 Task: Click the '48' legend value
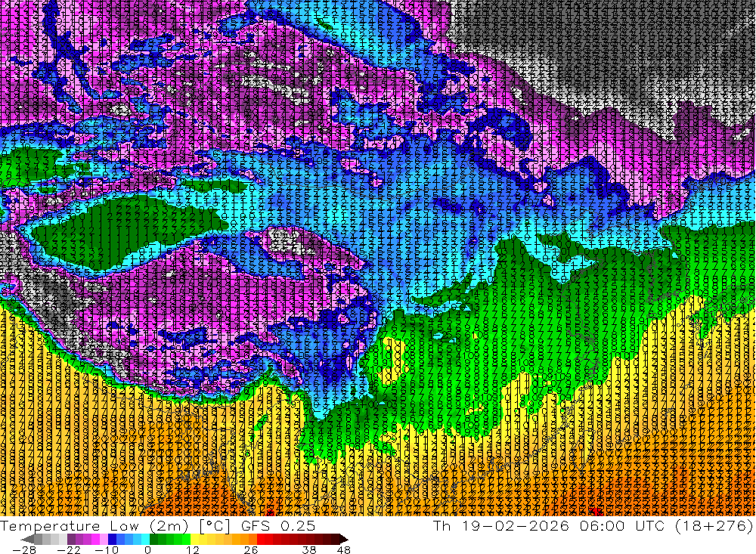344,550
